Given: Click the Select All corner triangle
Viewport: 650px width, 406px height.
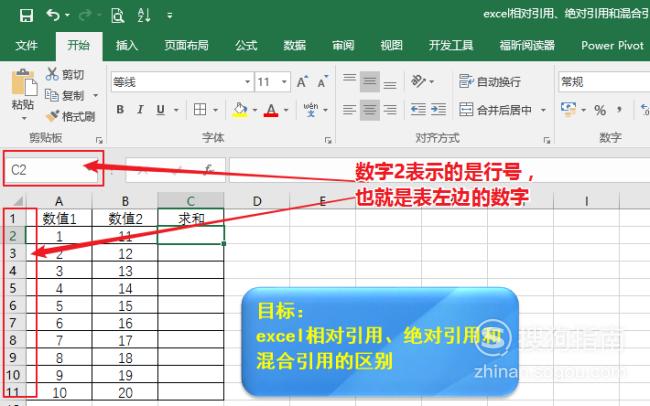Looking at the screenshot, I should tap(16, 201).
